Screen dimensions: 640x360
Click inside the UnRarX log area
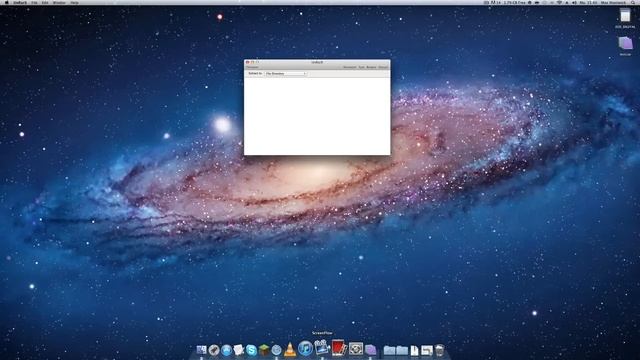[317, 116]
